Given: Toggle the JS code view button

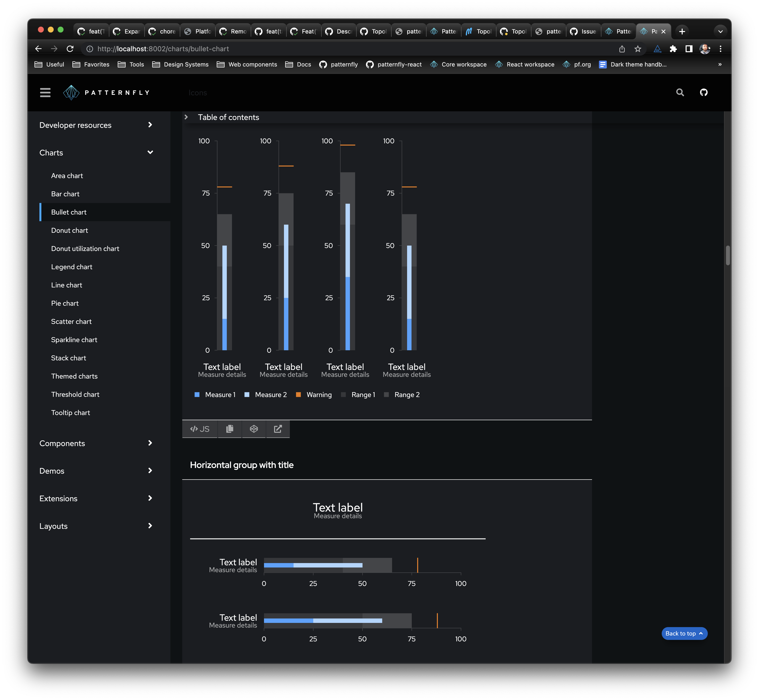Looking at the screenshot, I should [x=200, y=429].
